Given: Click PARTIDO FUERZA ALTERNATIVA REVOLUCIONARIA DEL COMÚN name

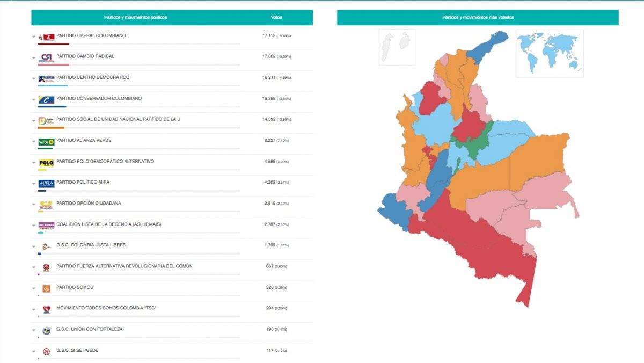Looking at the screenshot, I should tap(125, 266).
